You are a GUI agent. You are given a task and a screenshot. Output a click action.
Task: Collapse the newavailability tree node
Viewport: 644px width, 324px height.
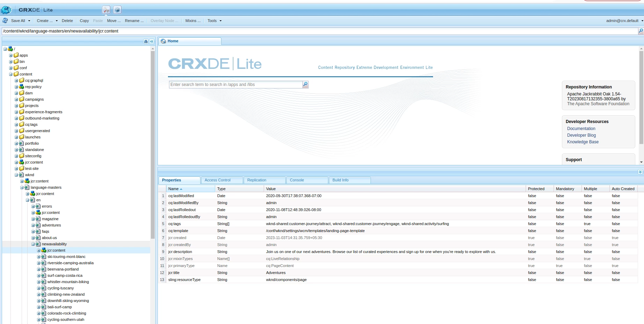click(33, 244)
